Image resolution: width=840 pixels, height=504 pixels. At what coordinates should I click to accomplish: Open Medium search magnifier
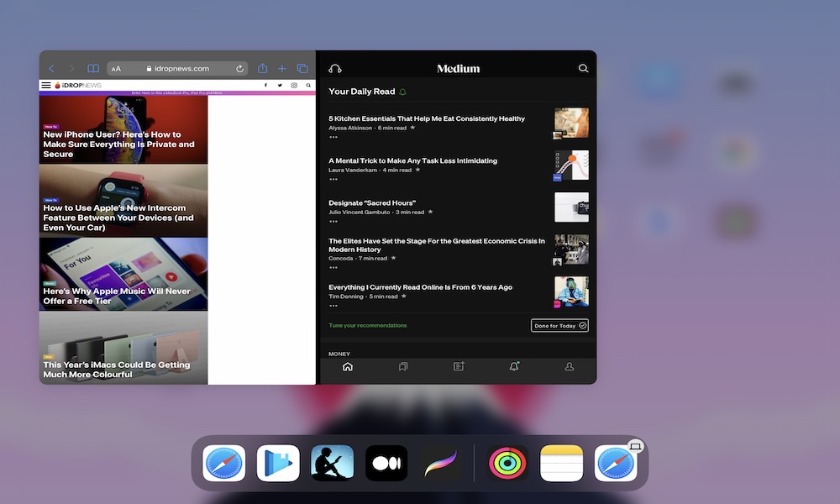pyautogui.click(x=583, y=69)
